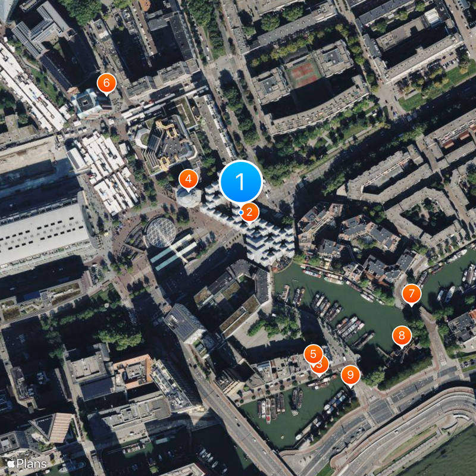The image size is (476, 476).
Task: Click the glass geodesic dome on the plaza
Action: (x=161, y=232)
